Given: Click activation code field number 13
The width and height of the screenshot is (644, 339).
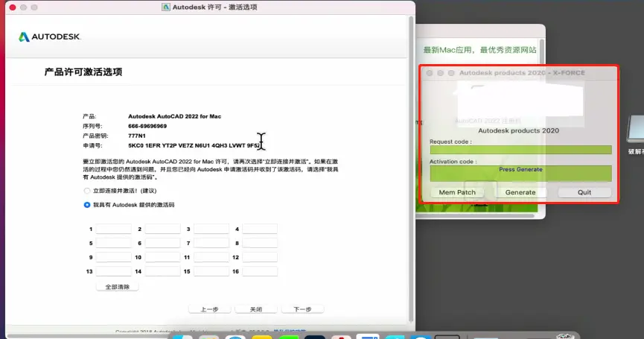Looking at the screenshot, I should 114,271.
